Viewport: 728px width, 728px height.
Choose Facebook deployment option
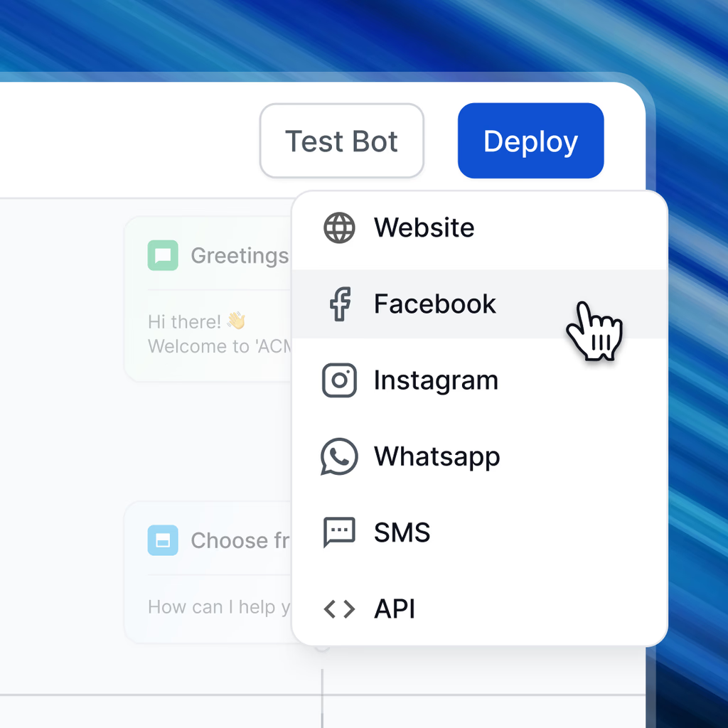480,304
